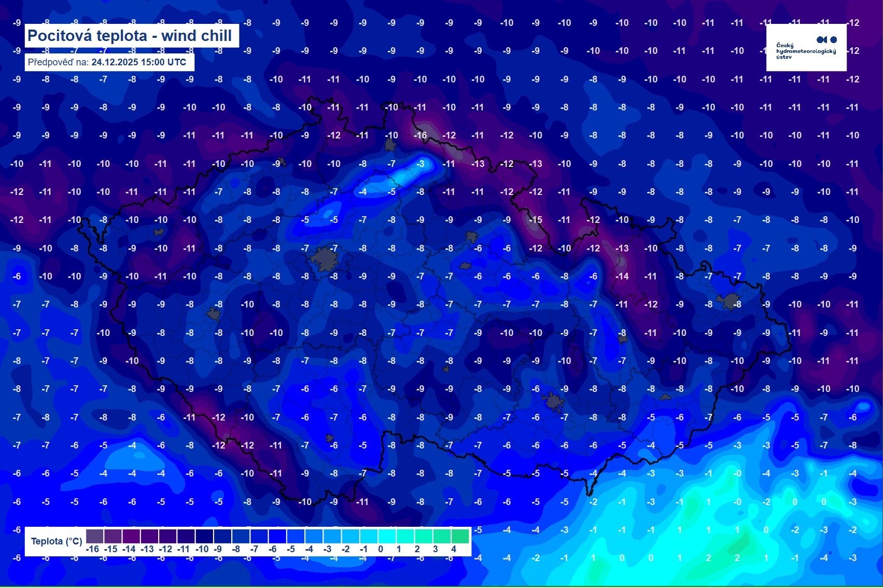The width and height of the screenshot is (883, 588).
Task: Select the Hradec Králové city marker
Action: coord(471,237)
